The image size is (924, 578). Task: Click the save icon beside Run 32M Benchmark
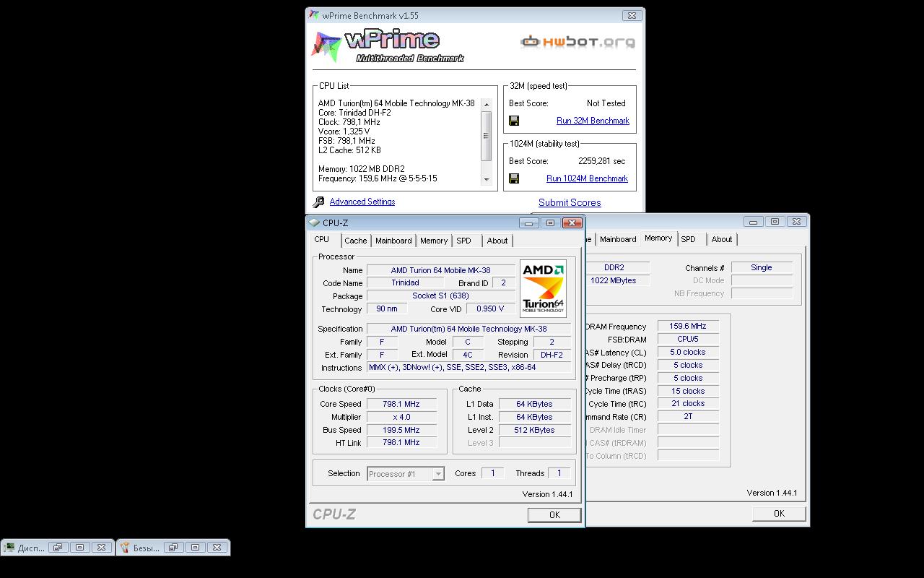514,121
